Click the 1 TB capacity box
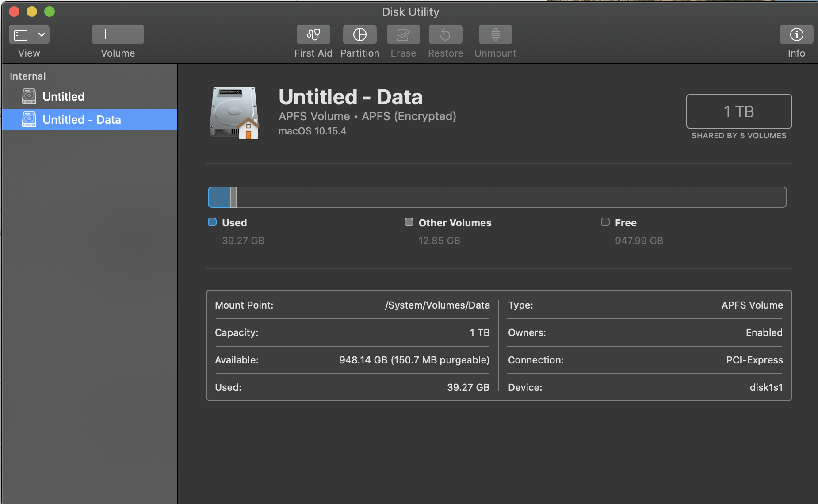Viewport: 818px width, 504px height. (739, 111)
